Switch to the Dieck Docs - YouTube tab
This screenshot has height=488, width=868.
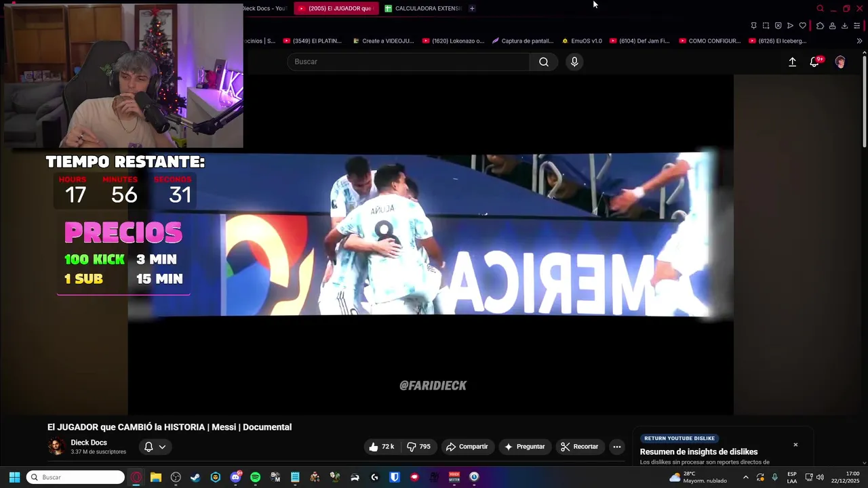[265, 8]
